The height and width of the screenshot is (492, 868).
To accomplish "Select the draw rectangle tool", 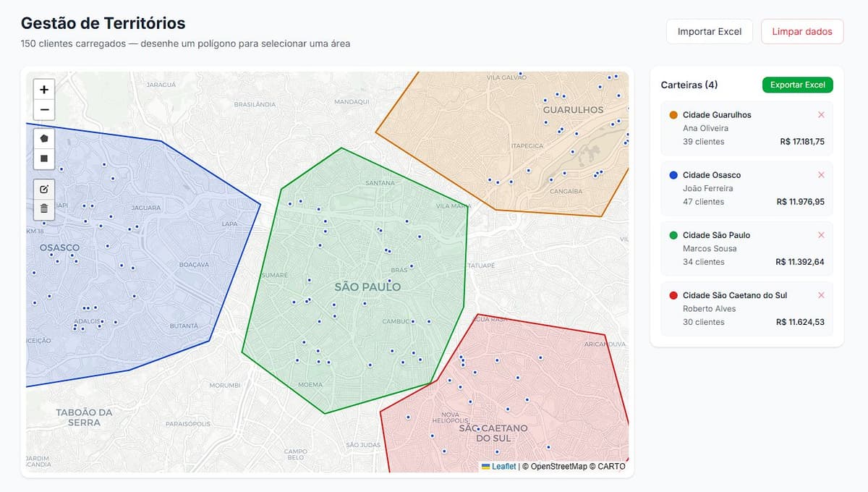I will click(44, 158).
